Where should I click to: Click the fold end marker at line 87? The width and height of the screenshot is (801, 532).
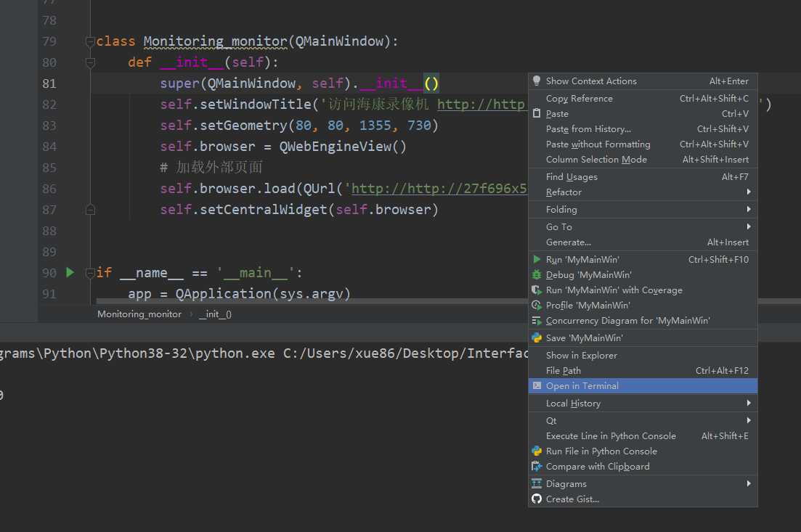[91, 209]
